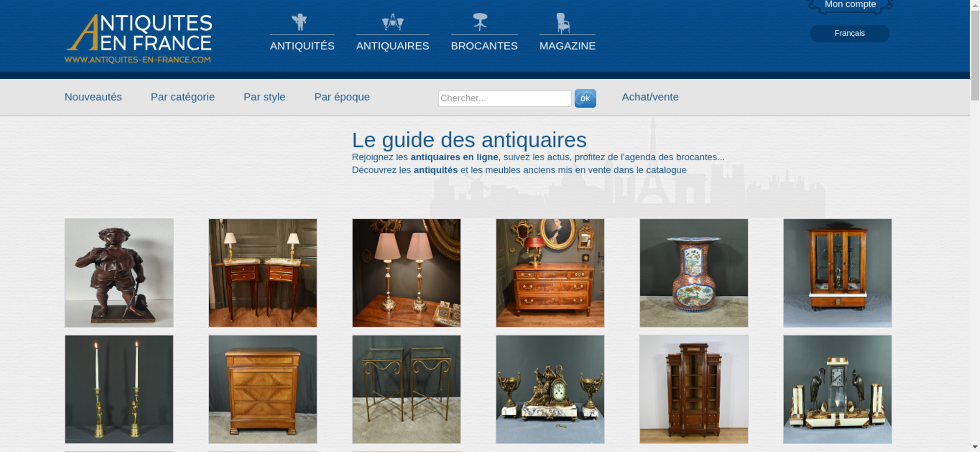Open the Achat/vente link

click(650, 97)
